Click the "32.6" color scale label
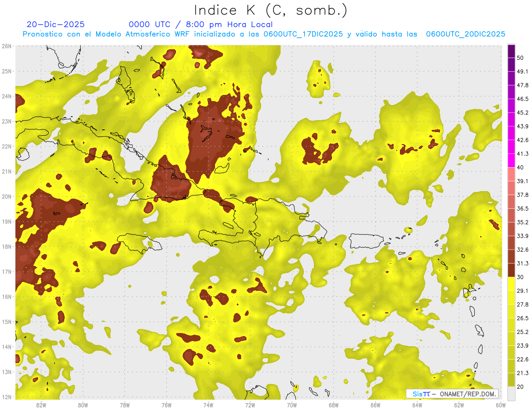The width and height of the screenshot is (532, 411). pyautogui.click(x=523, y=250)
